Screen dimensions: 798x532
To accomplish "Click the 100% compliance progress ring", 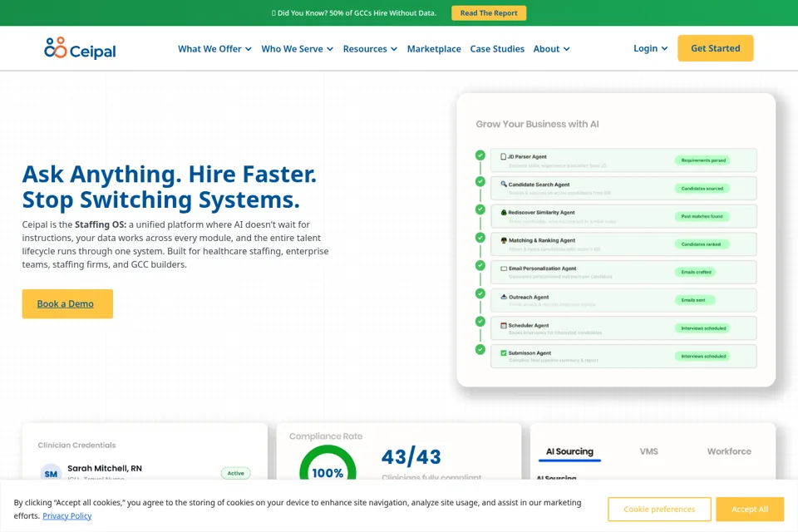I will tap(328, 463).
